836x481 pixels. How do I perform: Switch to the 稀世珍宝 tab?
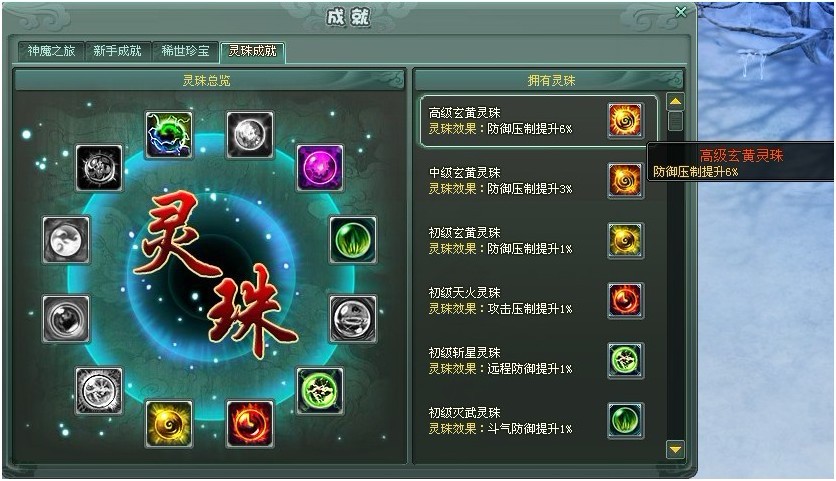(x=185, y=51)
